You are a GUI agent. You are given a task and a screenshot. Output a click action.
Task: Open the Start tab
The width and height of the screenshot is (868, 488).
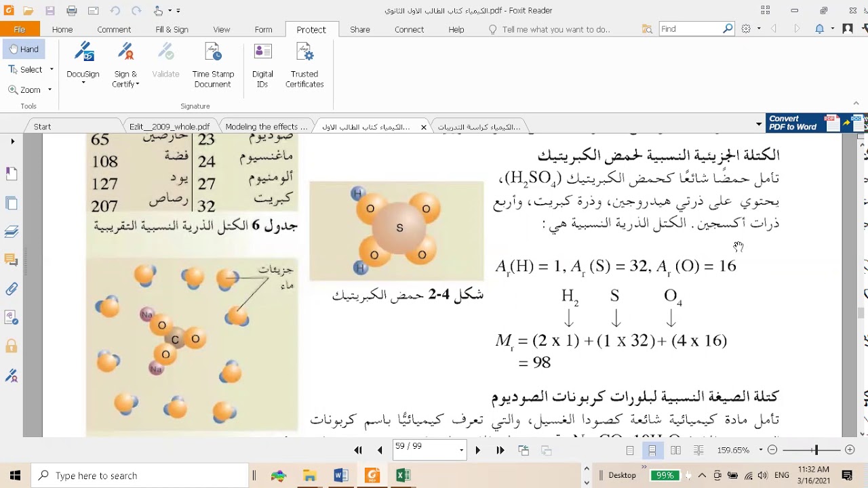coord(42,127)
